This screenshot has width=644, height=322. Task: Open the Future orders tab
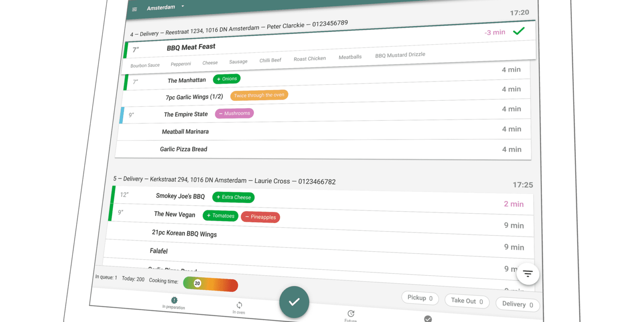click(x=351, y=316)
